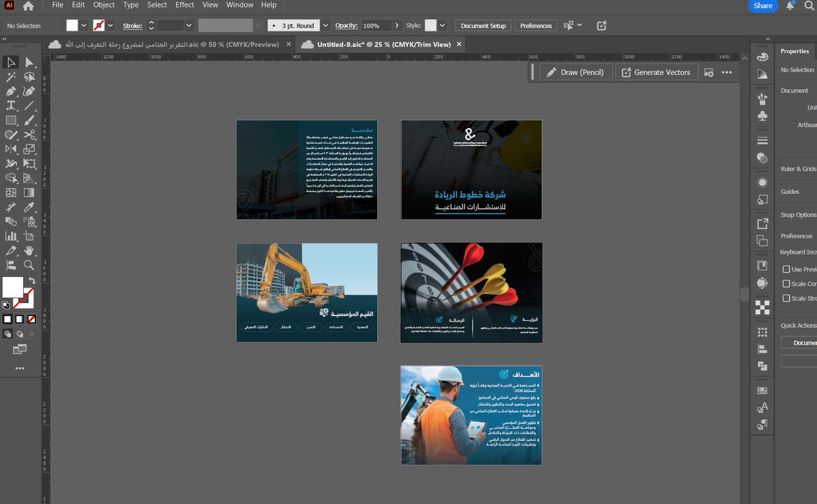Pick the Paintbrush tool
Screen dimensions: 817x504
click(29, 120)
